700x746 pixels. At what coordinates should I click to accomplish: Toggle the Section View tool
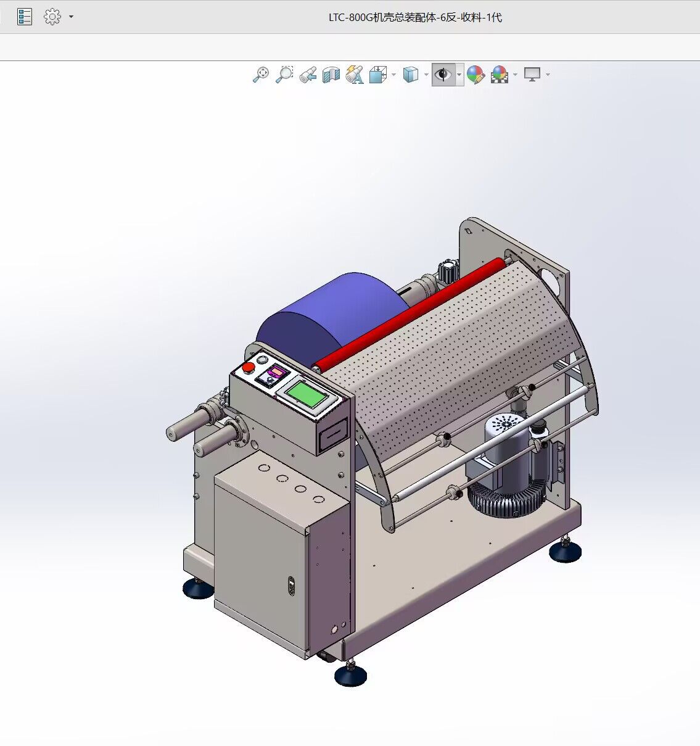(x=331, y=75)
